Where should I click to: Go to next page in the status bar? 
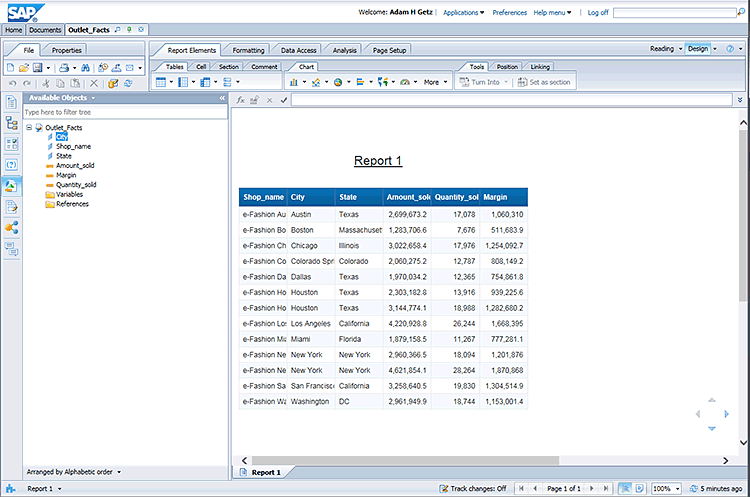[592, 488]
